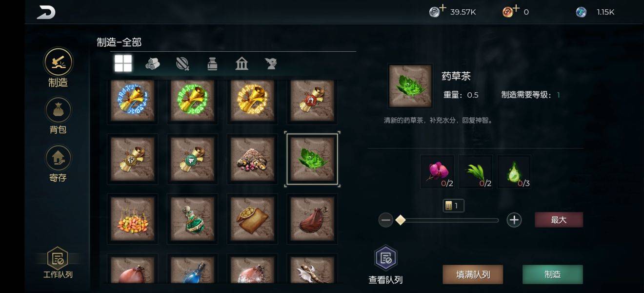Click the 制造 craft button
This screenshot has height=293, width=644.
[552, 274]
